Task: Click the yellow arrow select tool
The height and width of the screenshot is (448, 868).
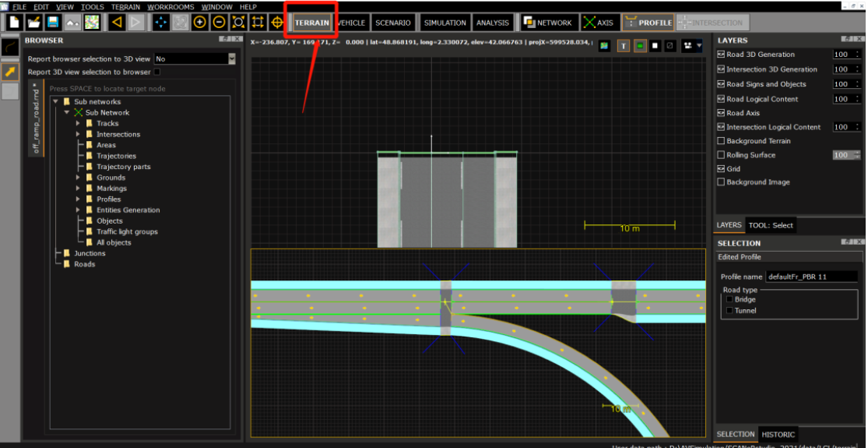Action: (10, 72)
